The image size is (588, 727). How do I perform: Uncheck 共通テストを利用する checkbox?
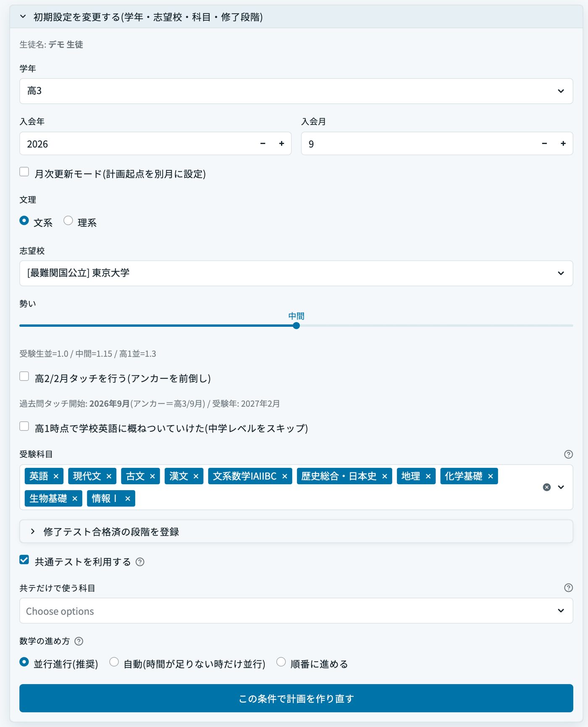coord(24,560)
